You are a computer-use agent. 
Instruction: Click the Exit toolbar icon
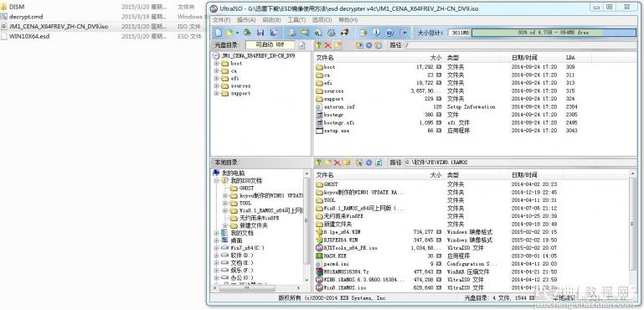[x=404, y=33]
